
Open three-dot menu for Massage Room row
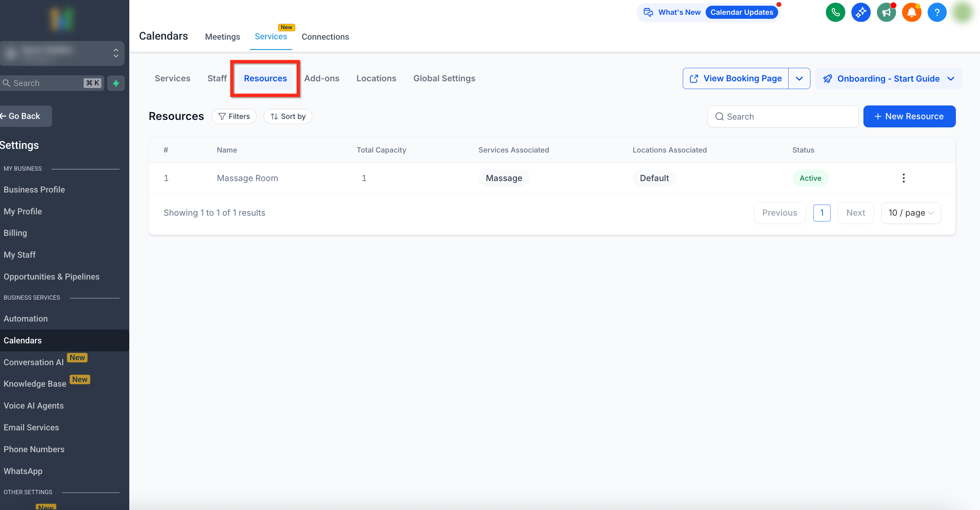[x=903, y=178]
